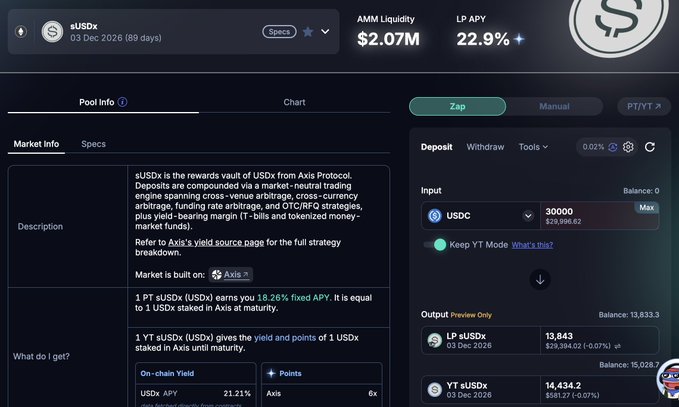Select Manual mode
The width and height of the screenshot is (679, 407).
pos(554,107)
